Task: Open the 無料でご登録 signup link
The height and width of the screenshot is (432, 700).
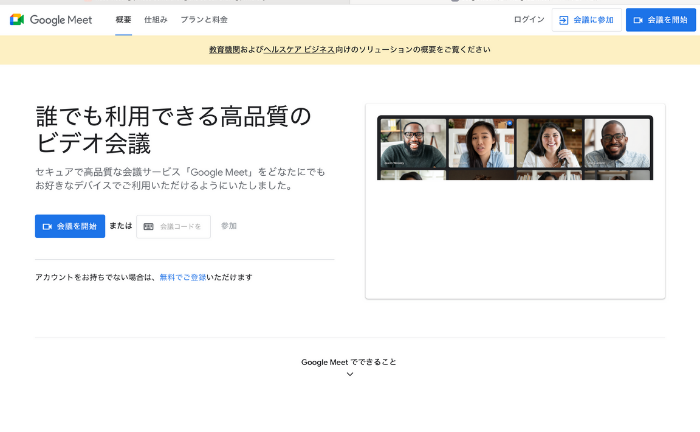Action: click(x=183, y=277)
